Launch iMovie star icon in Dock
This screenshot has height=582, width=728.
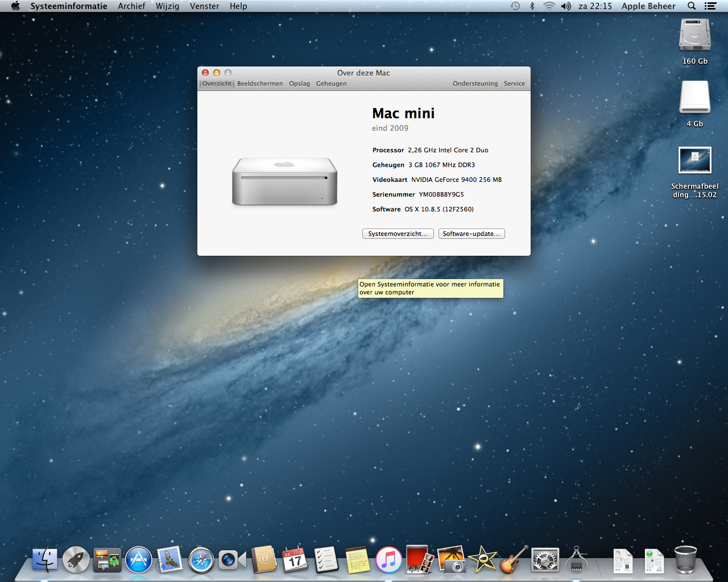[483, 560]
